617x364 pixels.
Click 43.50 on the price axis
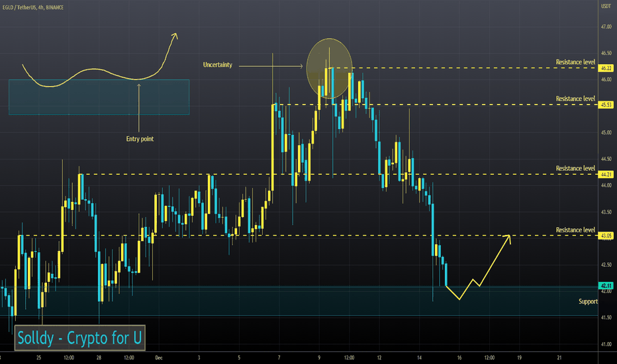(606, 212)
